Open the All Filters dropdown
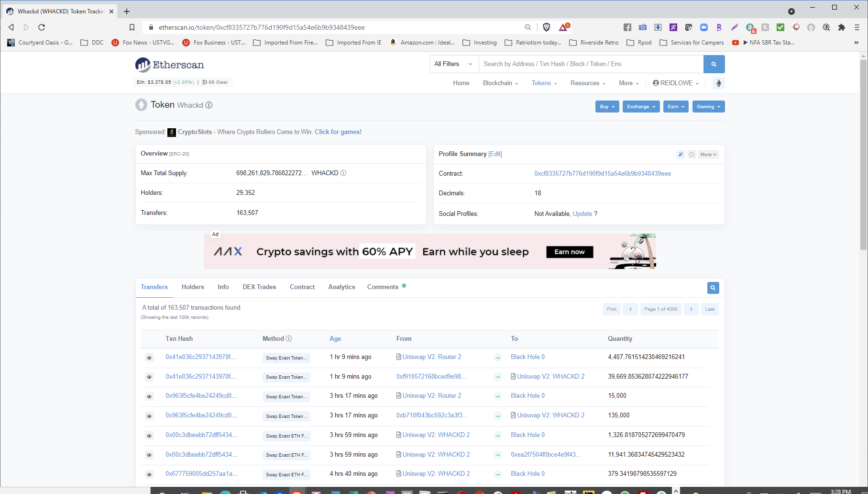 click(x=454, y=64)
